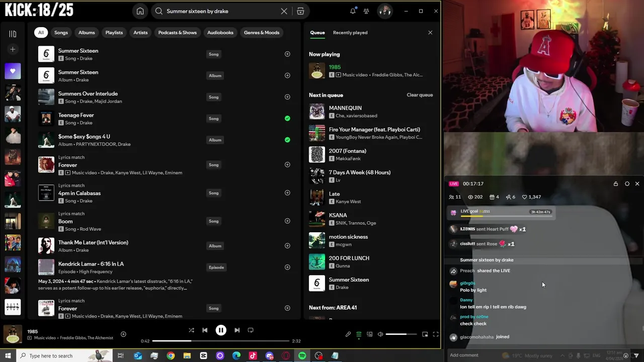644x362 pixels.
Task: Open the Lyrics microphone icon
Action: point(348,334)
